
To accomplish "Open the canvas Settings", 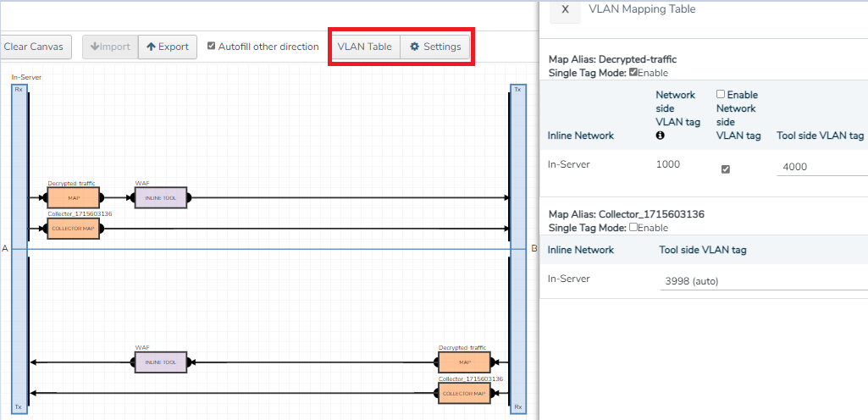I will click(434, 47).
